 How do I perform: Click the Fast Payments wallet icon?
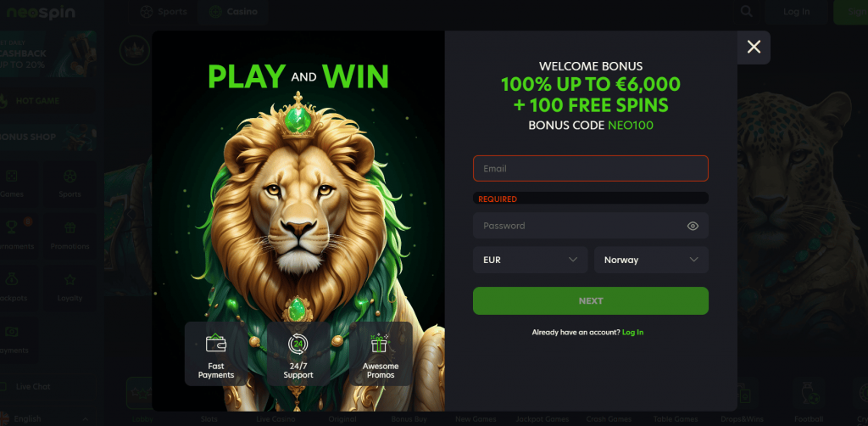[x=216, y=344]
